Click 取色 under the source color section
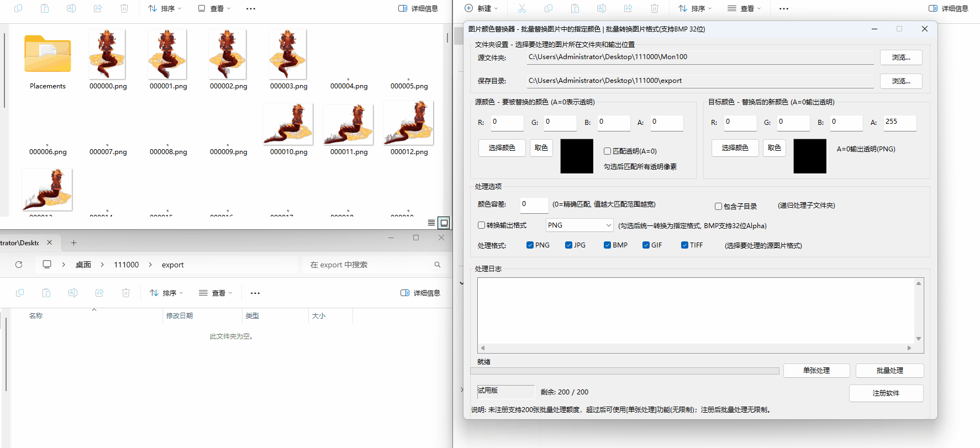This screenshot has height=448, width=980. (x=541, y=148)
